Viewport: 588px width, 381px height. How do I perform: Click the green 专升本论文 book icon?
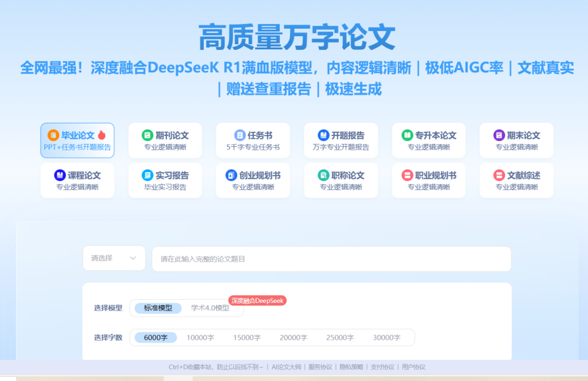[x=407, y=135]
